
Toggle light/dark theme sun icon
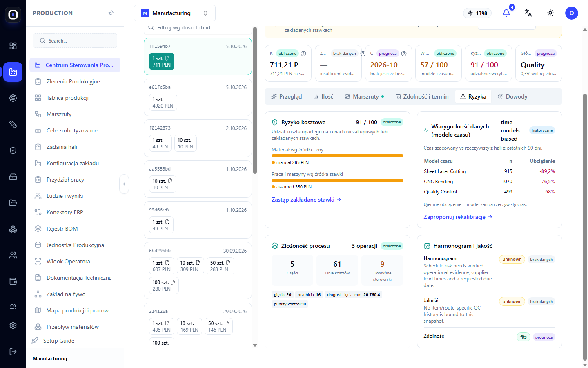point(550,13)
